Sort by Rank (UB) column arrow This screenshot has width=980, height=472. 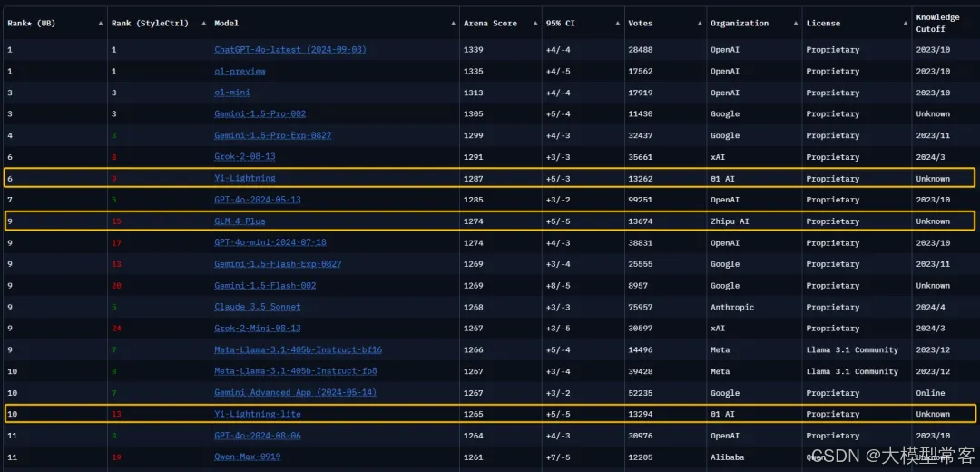click(102, 23)
